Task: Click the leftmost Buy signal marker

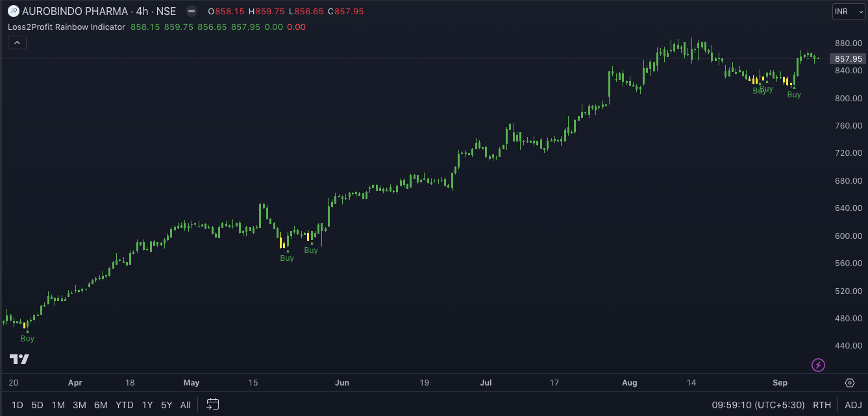Action: click(27, 338)
